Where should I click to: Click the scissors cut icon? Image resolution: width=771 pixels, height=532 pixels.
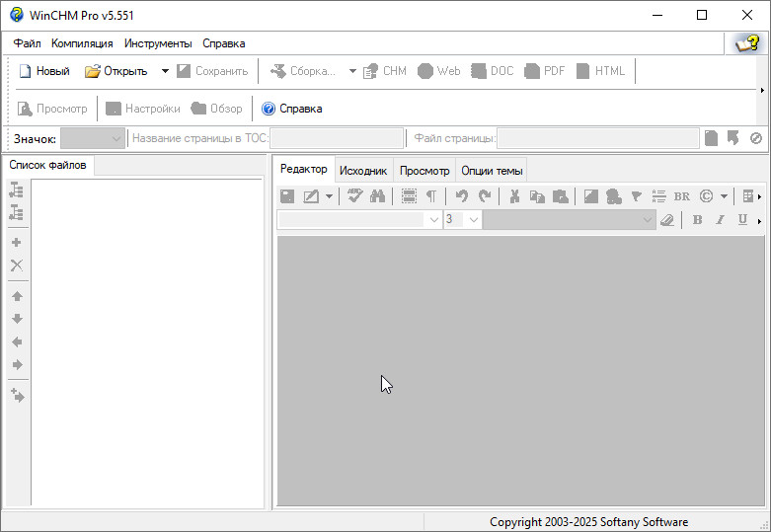tap(514, 196)
